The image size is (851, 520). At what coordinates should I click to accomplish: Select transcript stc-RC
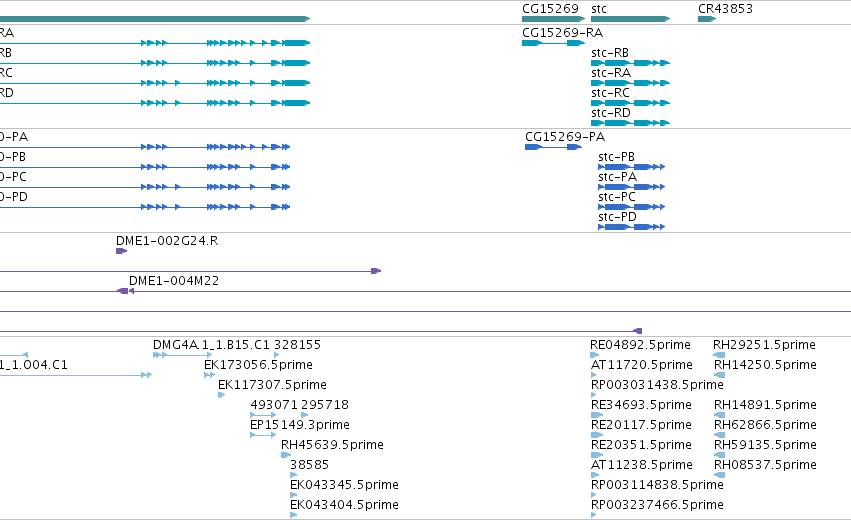pyautogui.click(x=611, y=93)
